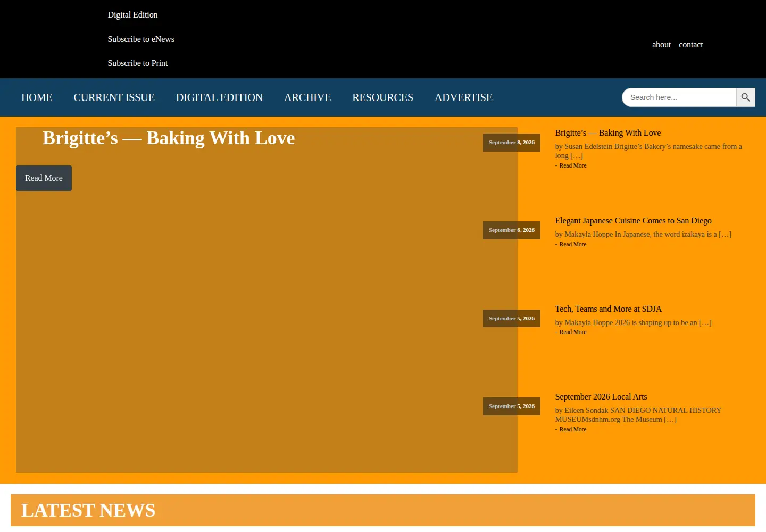Screen dimensions: 766x532
Task: Click the search magnifier icon button
Action: [x=746, y=97]
